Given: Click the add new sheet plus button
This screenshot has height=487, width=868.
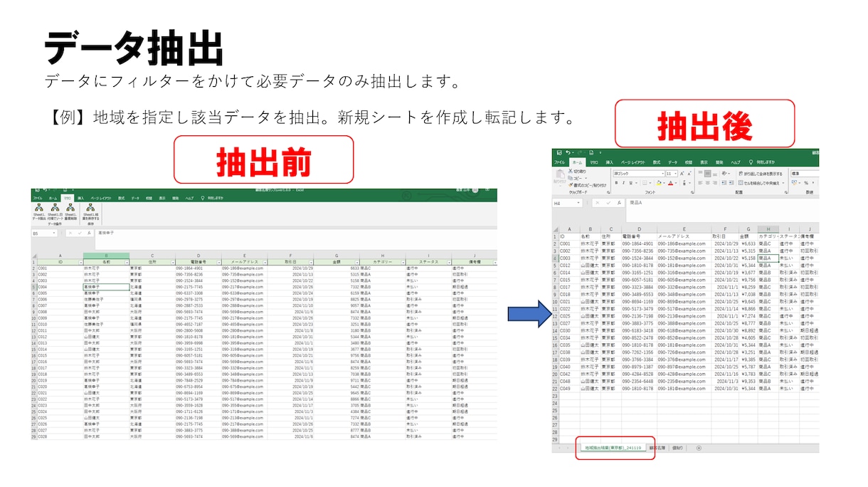Looking at the screenshot, I should point(699,448).
